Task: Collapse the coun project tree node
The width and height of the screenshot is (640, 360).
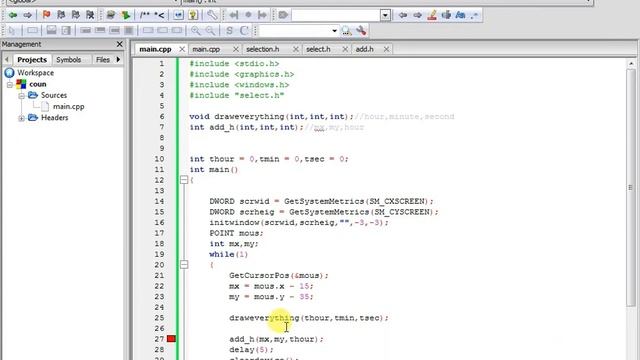Action: click(10, 84)
